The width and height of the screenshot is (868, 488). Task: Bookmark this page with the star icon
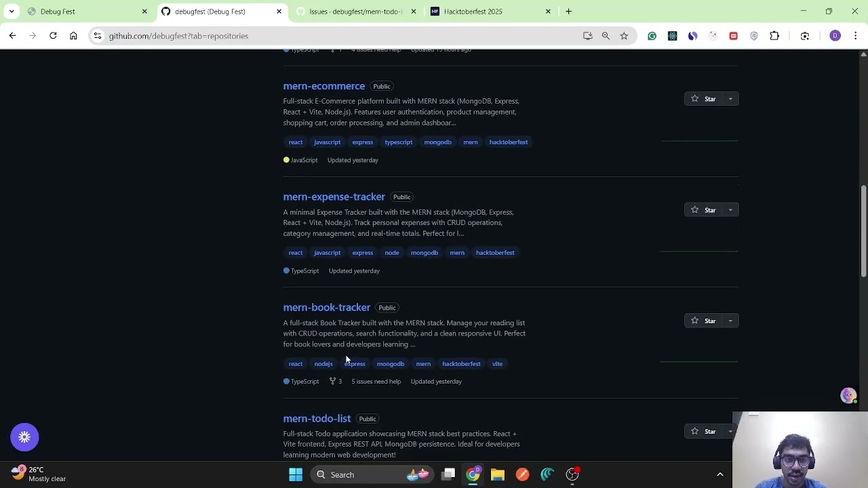(x=624, y=36)
